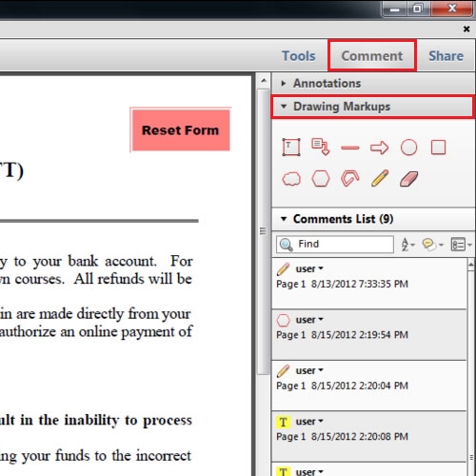This screenshot has width=476, height=476.
Task: Select the Connected Lines tool
Action: click(349, 178)
